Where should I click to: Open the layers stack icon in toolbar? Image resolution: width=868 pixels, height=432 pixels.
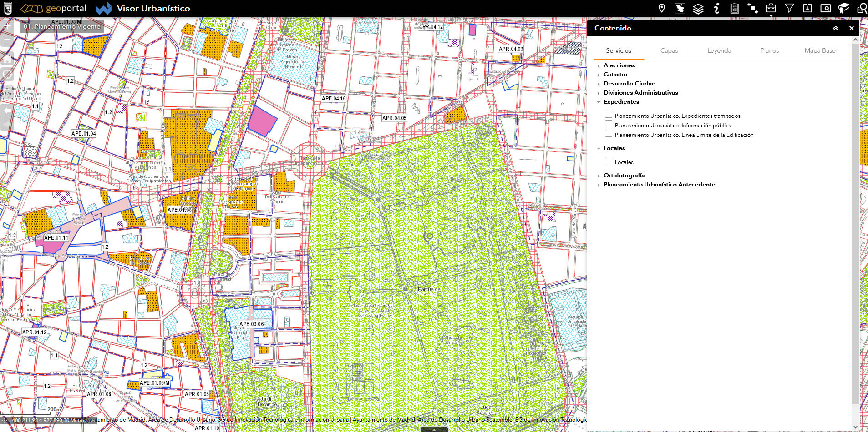click(x=698, y=8)
